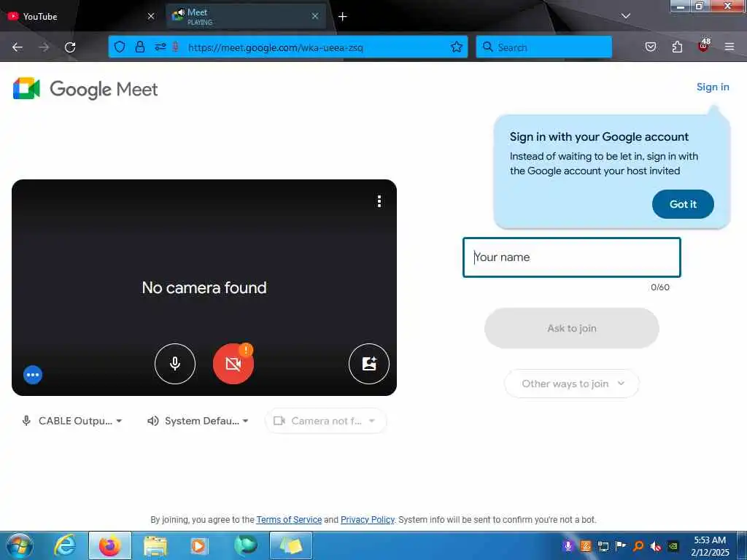The width and height of the screenshot is (747, 560).
Task: Open Firefox hamburger application menu
Action: pyautogui.click(x=729, y=47)
